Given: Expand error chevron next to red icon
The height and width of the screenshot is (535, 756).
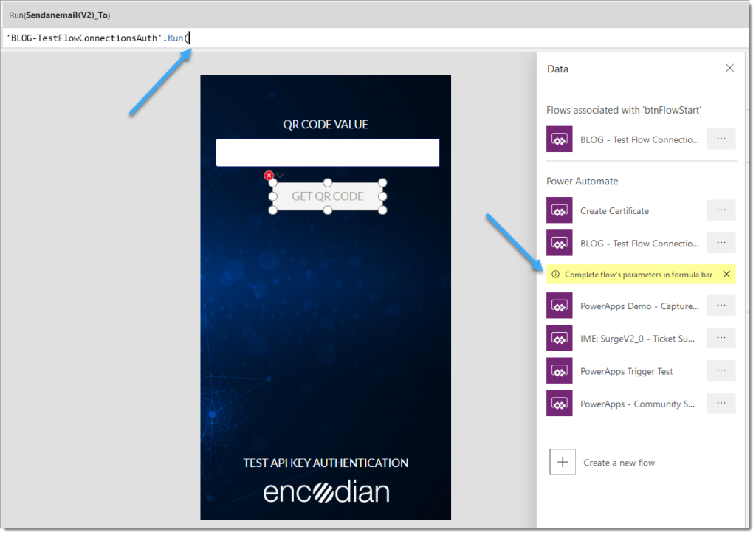Looking at the screenshot, I should (280, 176).
